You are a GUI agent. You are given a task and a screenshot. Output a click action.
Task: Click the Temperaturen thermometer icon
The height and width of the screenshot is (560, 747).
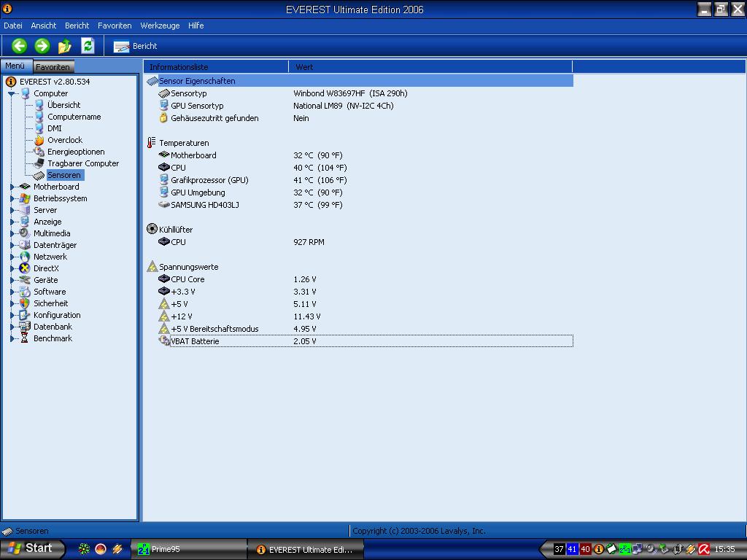(152, 142)
